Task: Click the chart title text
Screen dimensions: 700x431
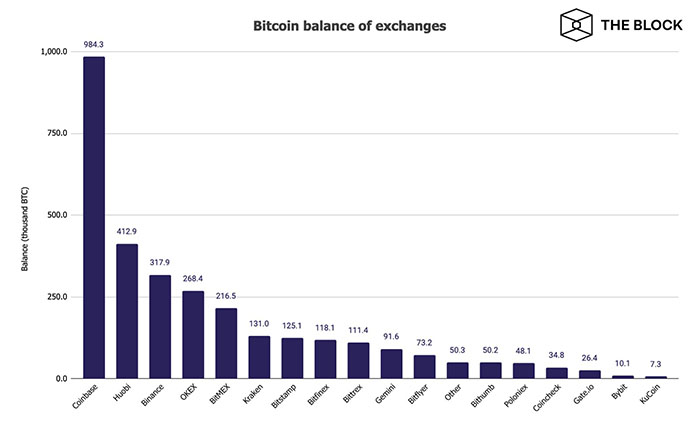Action: [350, 26]
